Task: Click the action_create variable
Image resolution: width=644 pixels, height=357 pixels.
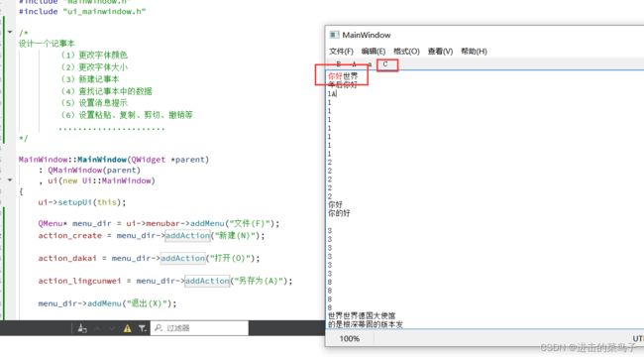Action: pyautogui.click(x=69, y=235)
